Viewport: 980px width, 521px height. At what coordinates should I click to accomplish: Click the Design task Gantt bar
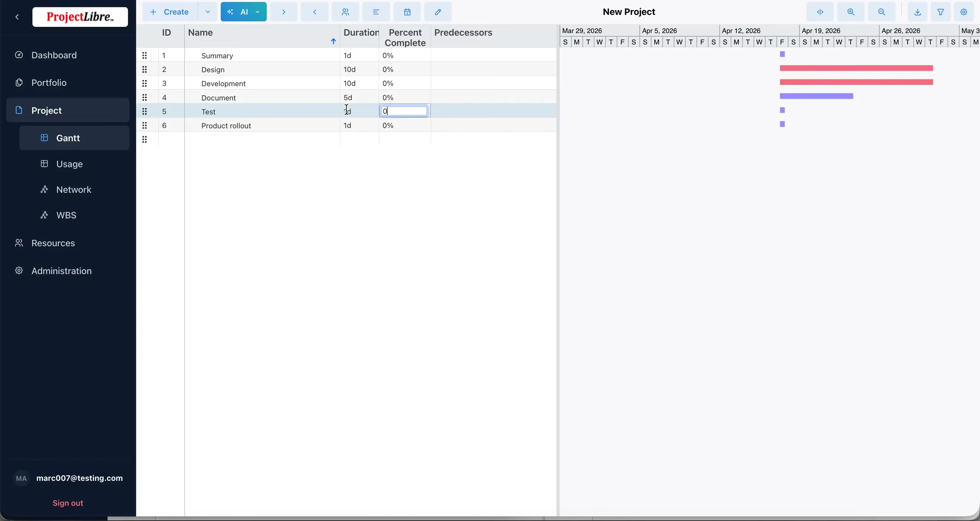pyautogui.click(x=856, y=68)
